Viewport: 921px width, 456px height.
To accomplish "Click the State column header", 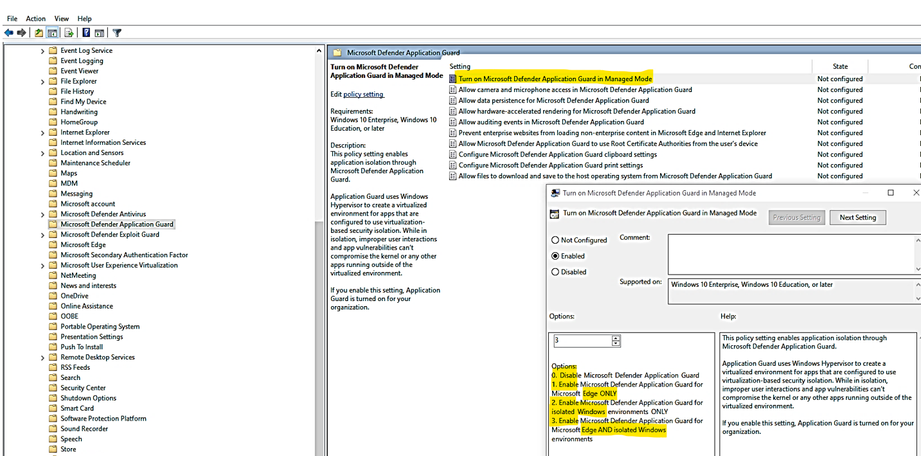I will pyautogui.click(x=840, y=66).
